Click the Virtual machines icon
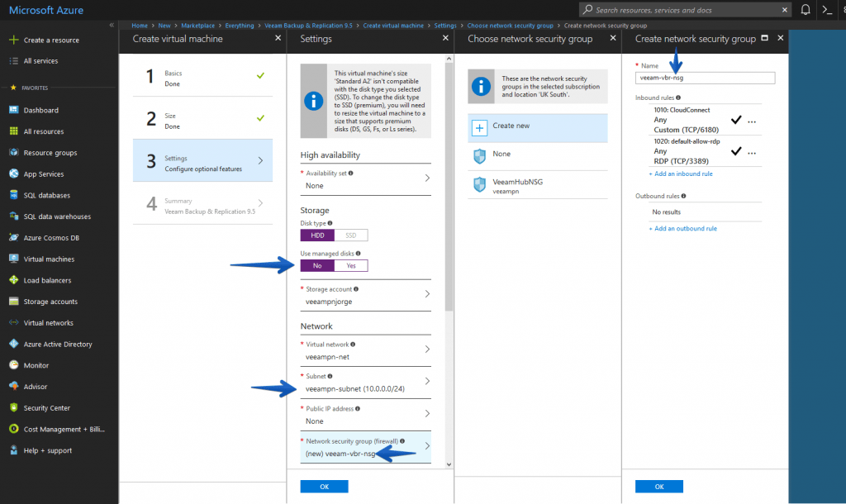 tap(14, 259)
